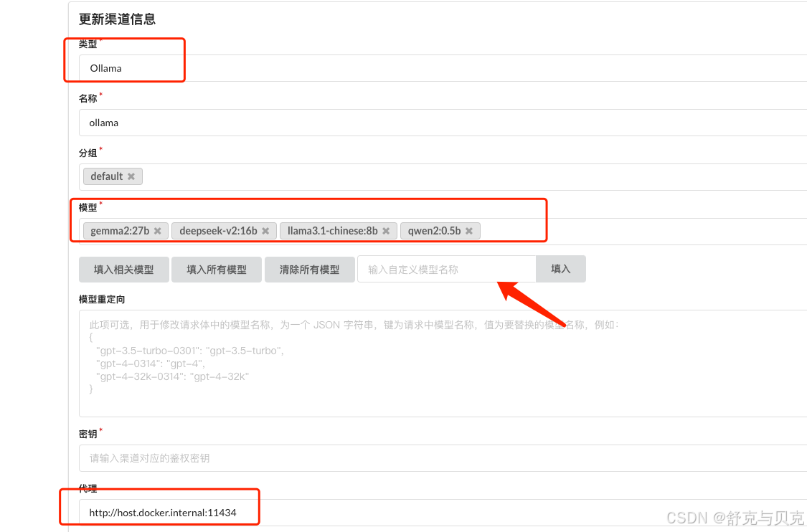Select the qwen2:0.5b tag text

click(435, 231)
